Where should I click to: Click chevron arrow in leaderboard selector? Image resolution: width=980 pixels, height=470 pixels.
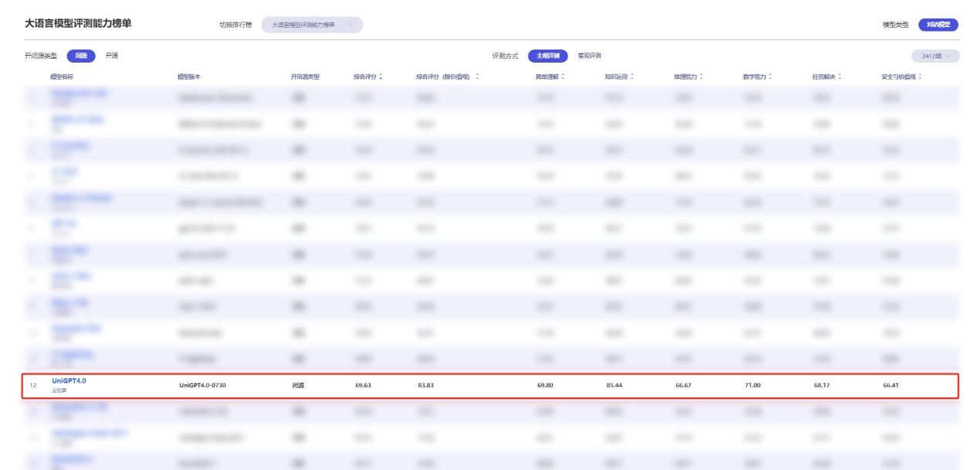[x=351, y=25]
